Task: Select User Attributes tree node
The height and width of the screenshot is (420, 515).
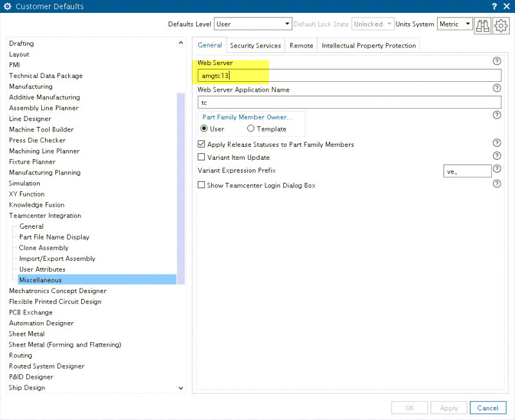Action: click(x=42, y=269)
